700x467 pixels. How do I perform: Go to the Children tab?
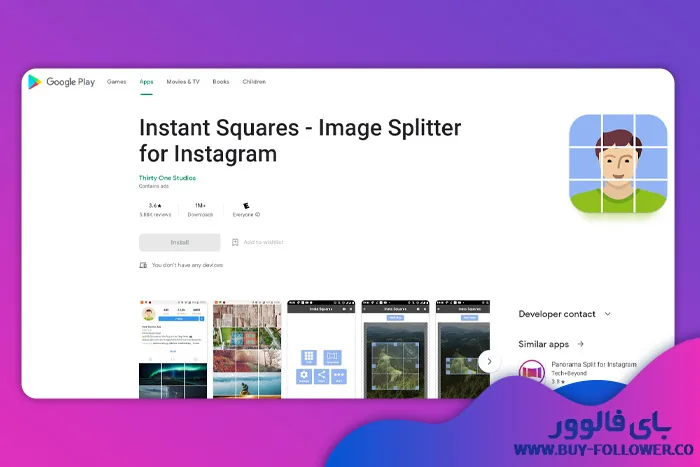point(254,82)
